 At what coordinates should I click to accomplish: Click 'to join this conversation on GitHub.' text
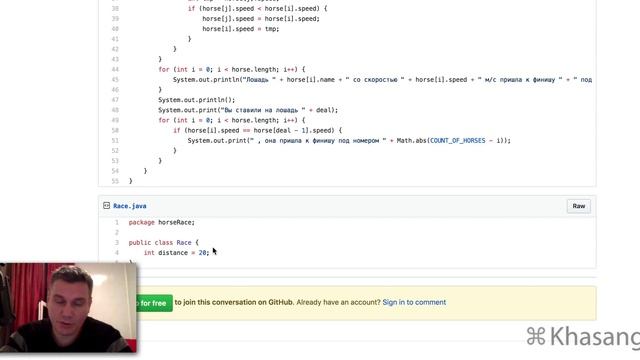click(234, 302)
